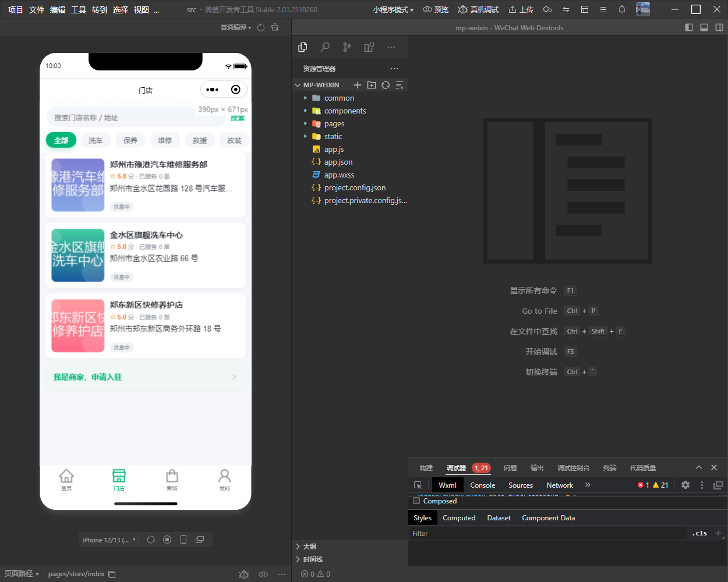This screenshot has height=582, width=728.
Task: Refresh the simulator compile icon
Action: click(x=261, y=27)
